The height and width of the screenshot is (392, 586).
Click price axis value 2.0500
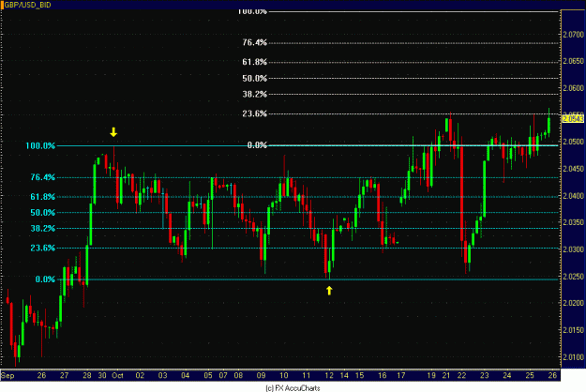(x=573, y=142)
